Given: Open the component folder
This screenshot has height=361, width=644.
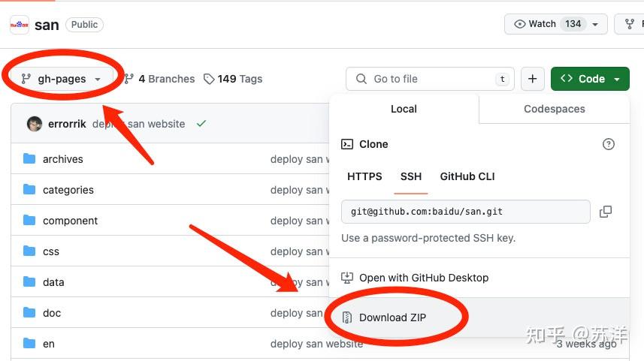Looking at the screenshot, I should tap(70, 221).
